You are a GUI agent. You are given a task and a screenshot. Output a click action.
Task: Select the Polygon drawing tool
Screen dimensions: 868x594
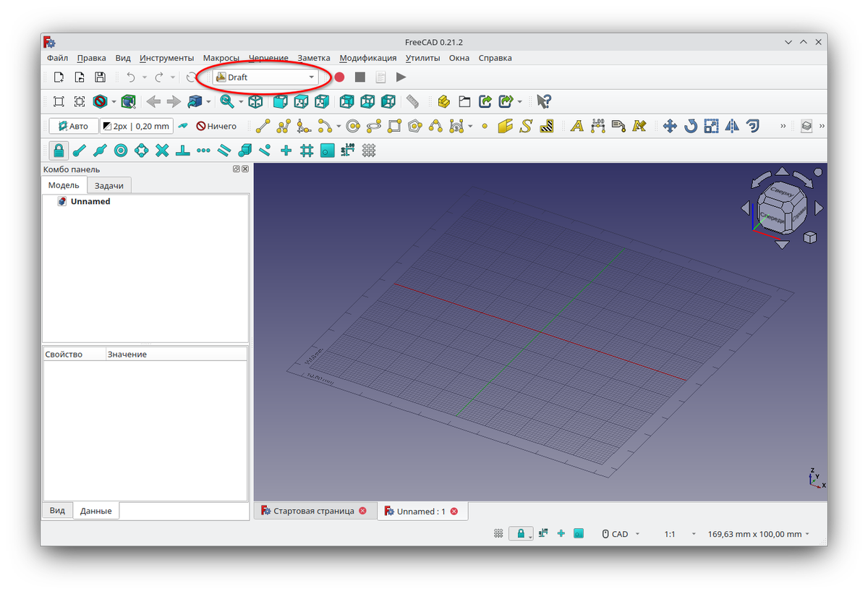click(414, 126)
